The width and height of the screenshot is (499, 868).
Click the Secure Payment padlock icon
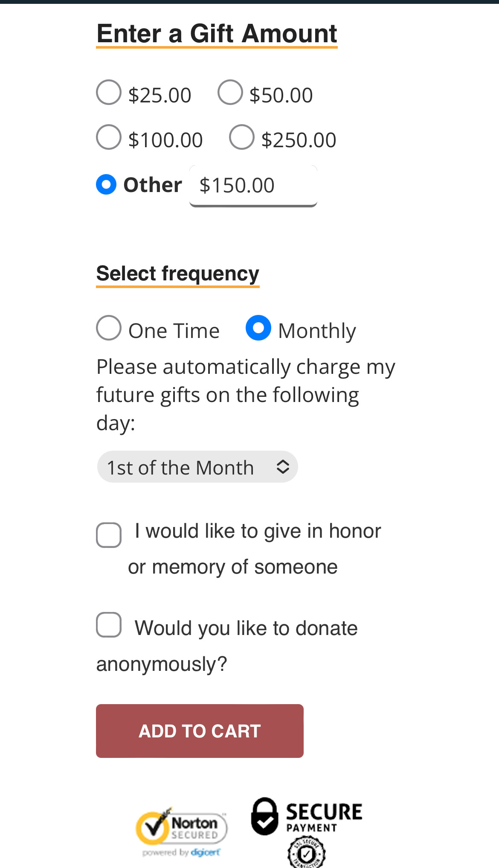click(x=264, y=816)
